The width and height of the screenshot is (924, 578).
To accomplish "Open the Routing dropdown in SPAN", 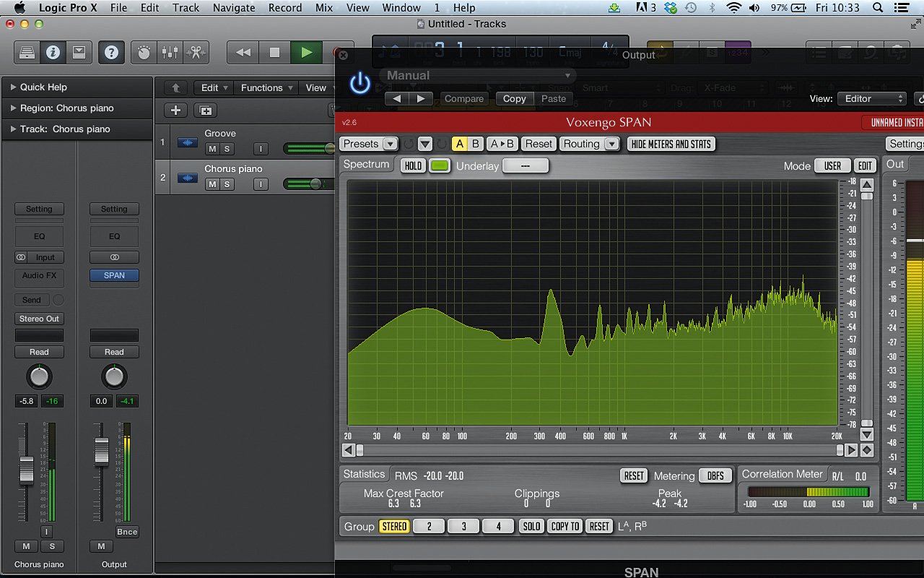I will (590, 144).
